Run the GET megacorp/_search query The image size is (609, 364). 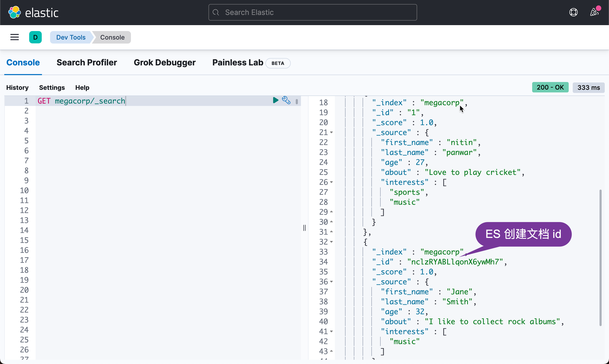click(x=275, y=100)
